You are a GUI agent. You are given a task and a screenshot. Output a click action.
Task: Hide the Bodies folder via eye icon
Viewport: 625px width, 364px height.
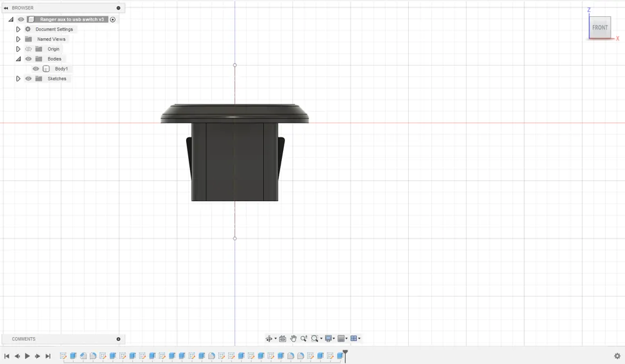tap(28, 59)
